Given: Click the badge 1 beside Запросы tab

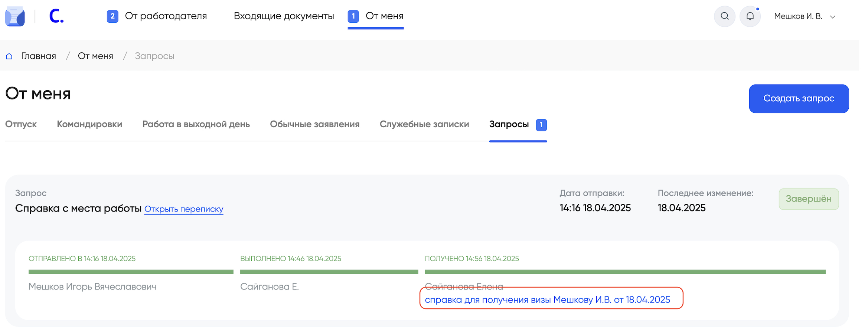Looking at the screenshot, I should tap(541, 125).
